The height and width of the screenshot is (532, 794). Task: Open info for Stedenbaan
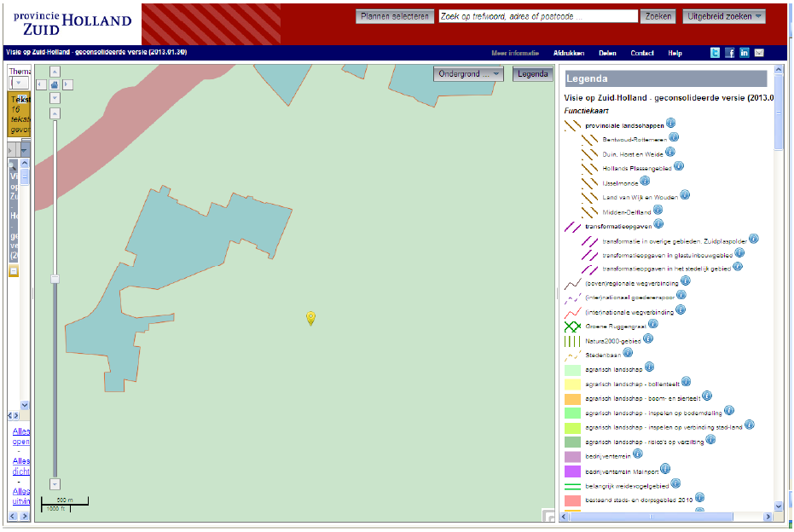click(x=628, y=352)
